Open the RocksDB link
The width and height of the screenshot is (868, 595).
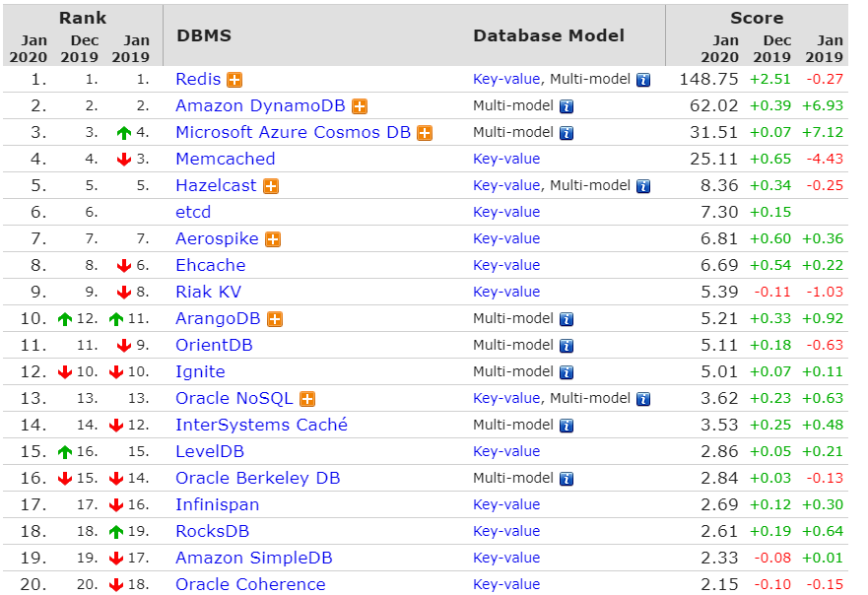[212, 531]
